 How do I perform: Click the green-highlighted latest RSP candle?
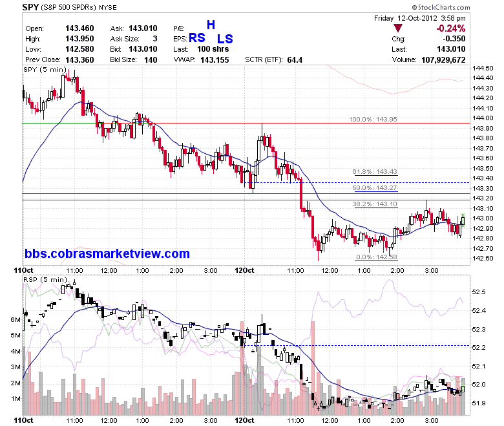tap(463, 389)
